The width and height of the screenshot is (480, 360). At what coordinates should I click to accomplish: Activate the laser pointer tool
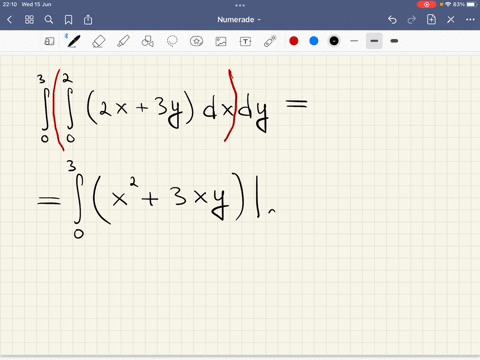point(270,41)
